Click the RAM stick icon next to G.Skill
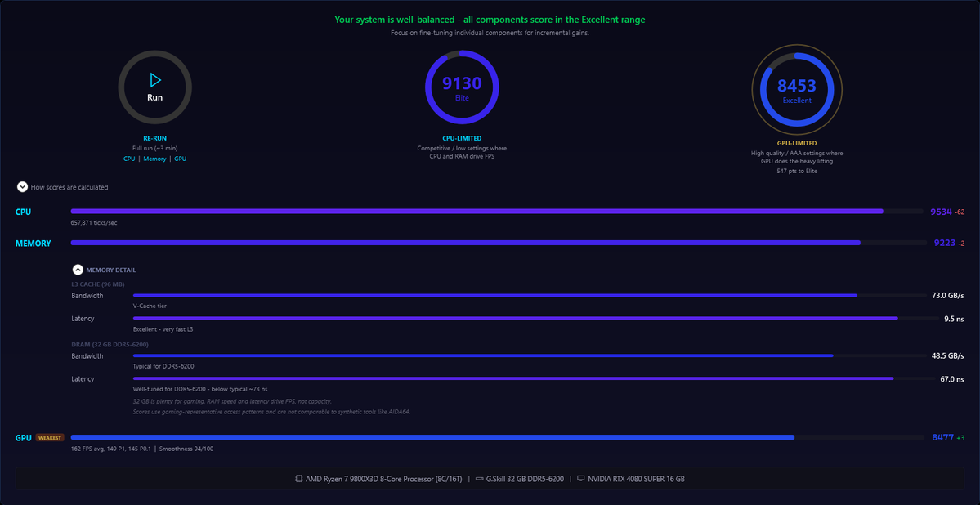The image size is (980, 505). 480,479
